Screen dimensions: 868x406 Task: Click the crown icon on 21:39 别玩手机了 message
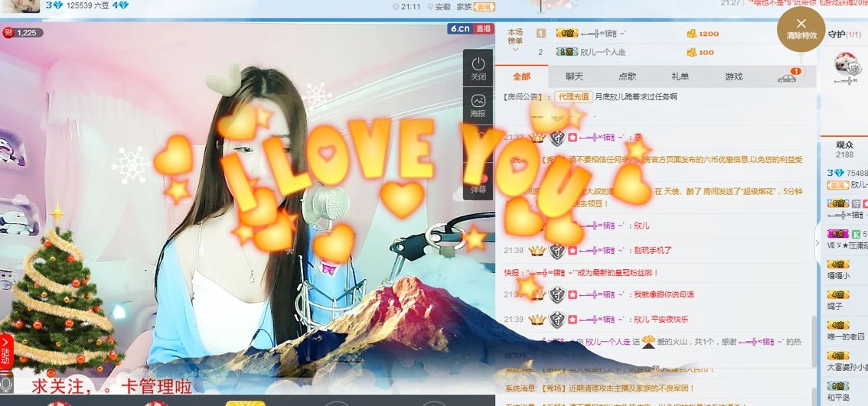537,251
